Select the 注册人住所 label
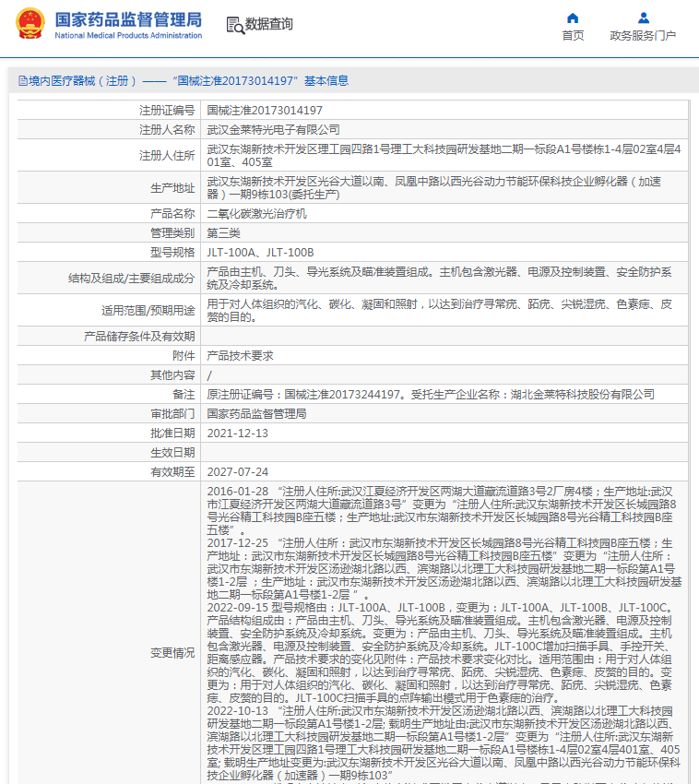699x784 pixels. (x=167, y=156)
